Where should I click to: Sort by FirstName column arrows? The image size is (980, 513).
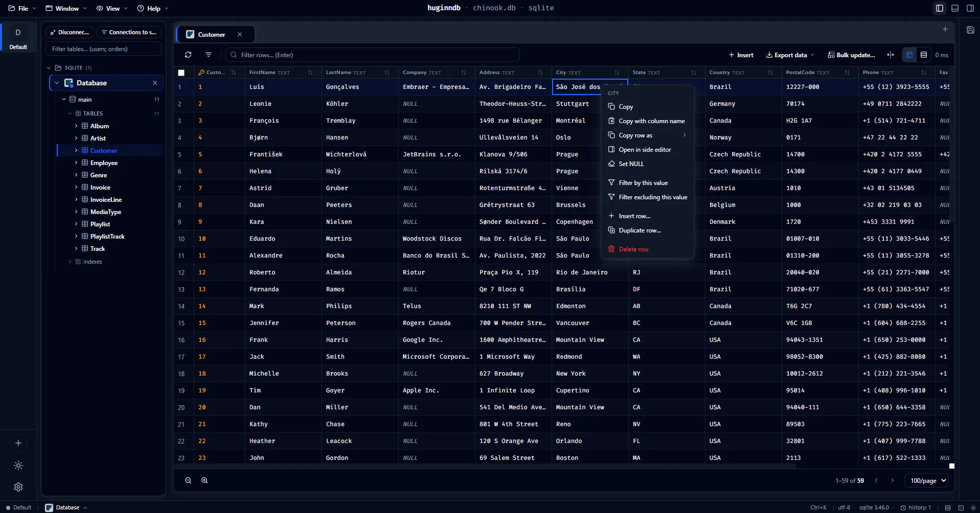coord(310,73)
